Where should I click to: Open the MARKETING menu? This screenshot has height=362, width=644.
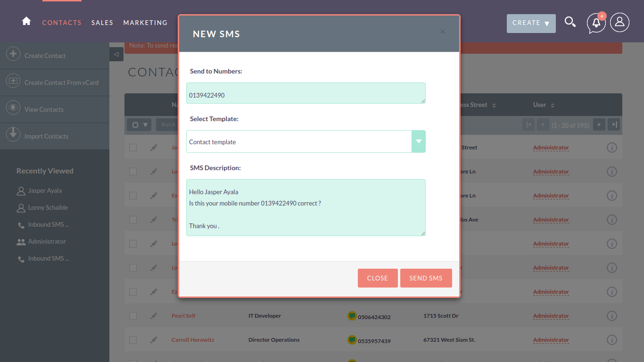pos(145,23)
